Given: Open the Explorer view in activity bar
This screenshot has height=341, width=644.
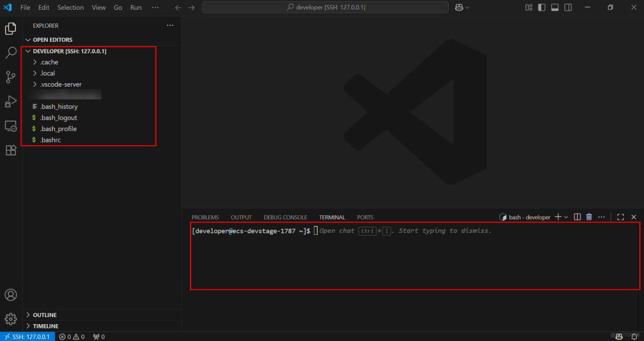Looking at the screenshot, I should (11, 29).
